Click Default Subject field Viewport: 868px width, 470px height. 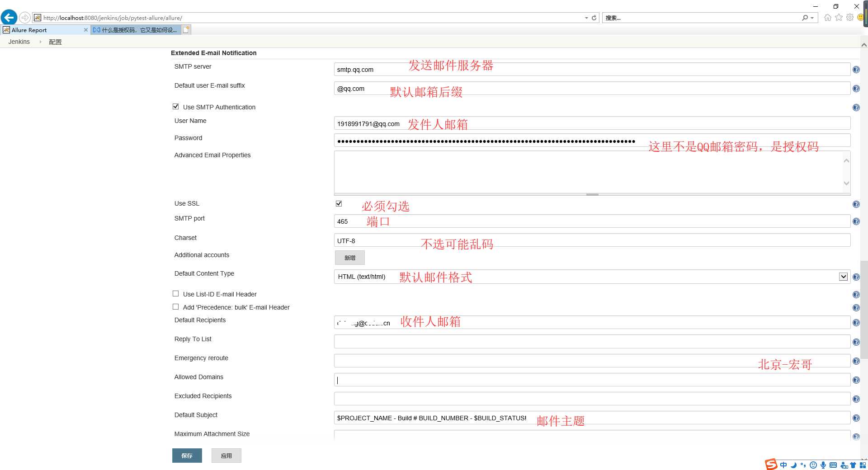pyautogui.click(x=592, y=418)
